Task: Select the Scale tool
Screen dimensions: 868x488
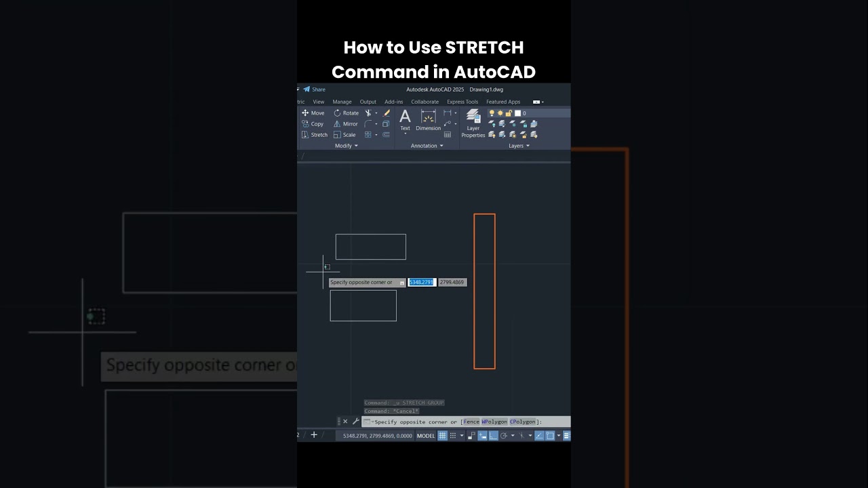Action: click(344, 135)
